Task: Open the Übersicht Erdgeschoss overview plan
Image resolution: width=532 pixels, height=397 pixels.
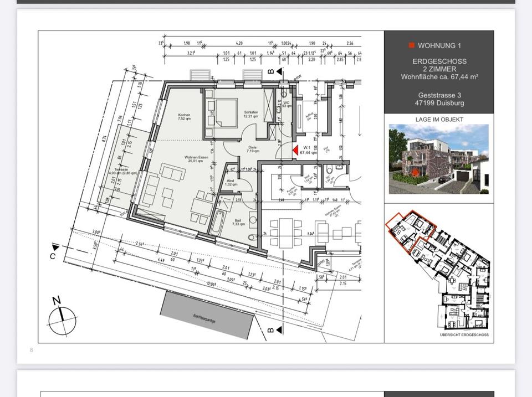Action: pyautogui.click(x=438, y=271)
